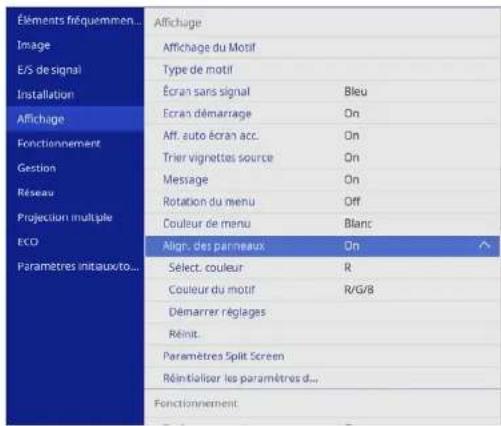Toggle Rotation du menu Off value
The image size is (501, 426).
[x=352, y=201]
